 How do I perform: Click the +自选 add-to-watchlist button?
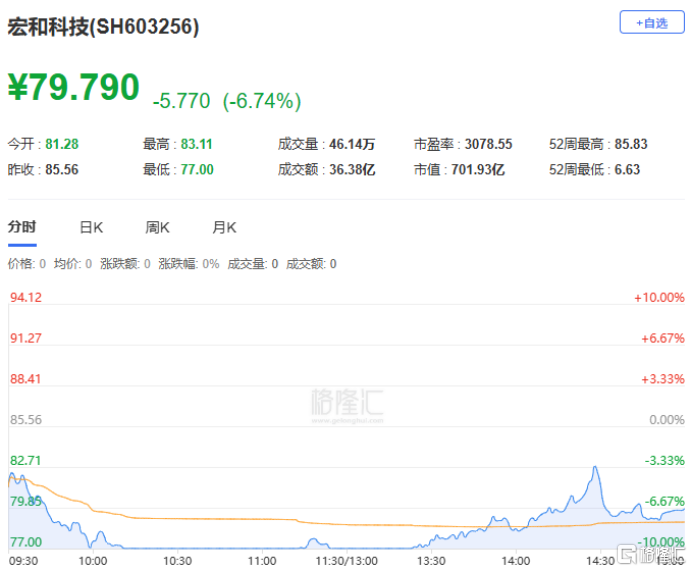tap(652, 22)
